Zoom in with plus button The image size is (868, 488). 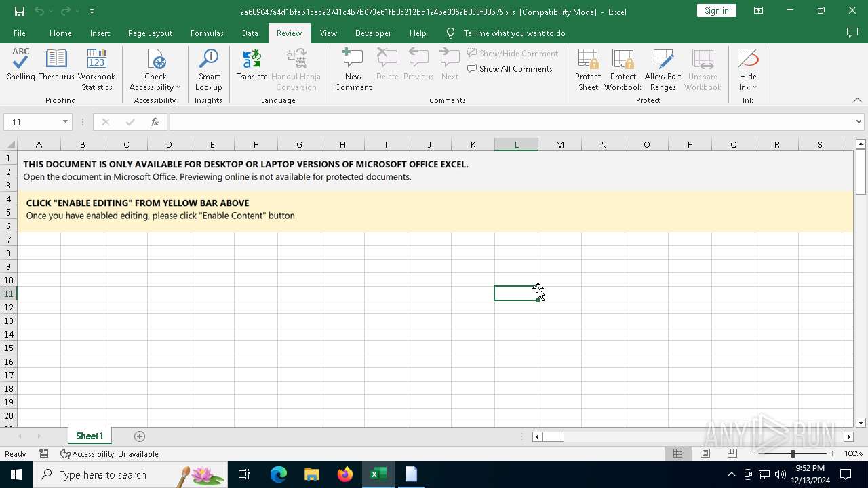833,453
